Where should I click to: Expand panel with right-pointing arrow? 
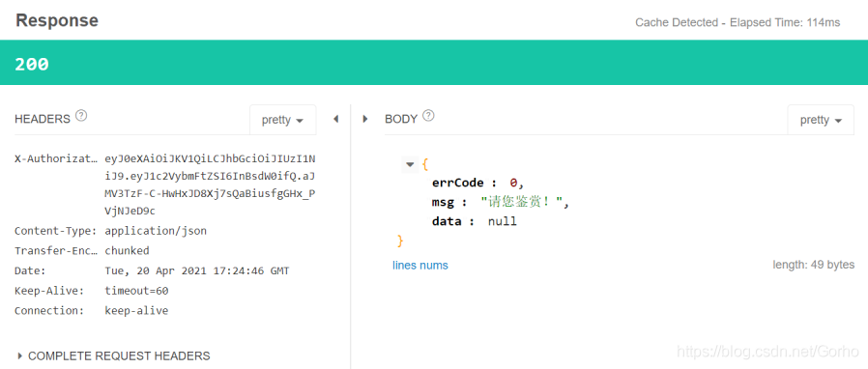pyautogui.click(x=364, y=119)
